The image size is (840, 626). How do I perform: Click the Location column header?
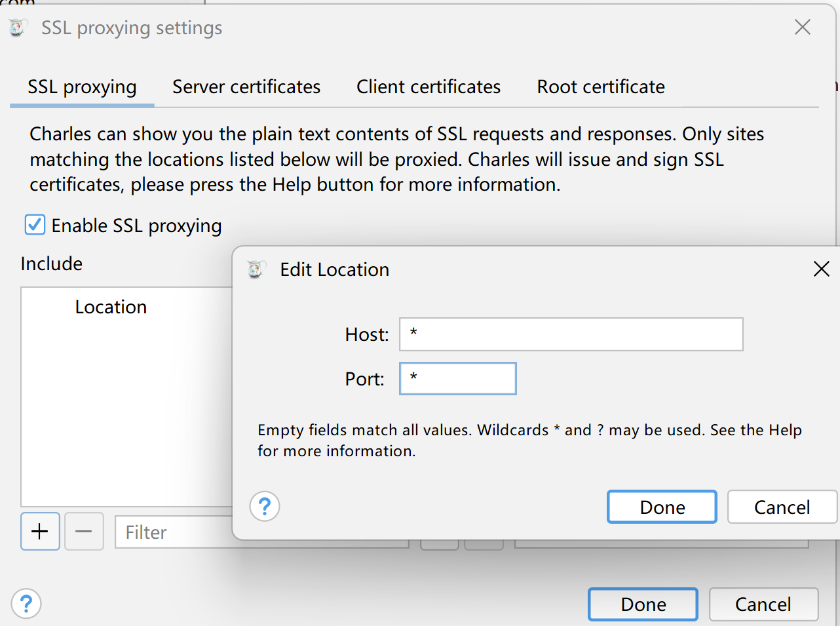tap(111, 307)
